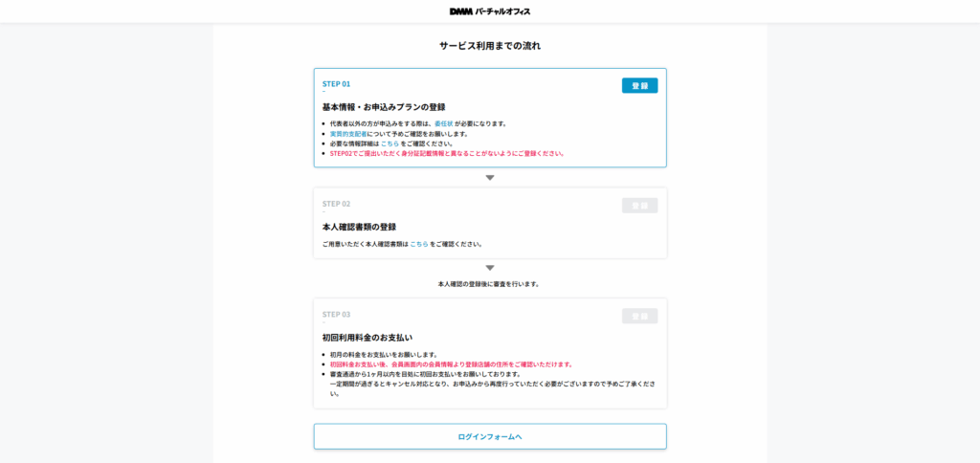
Task: Click the STEP 02 label
Action: coord(336,204)
